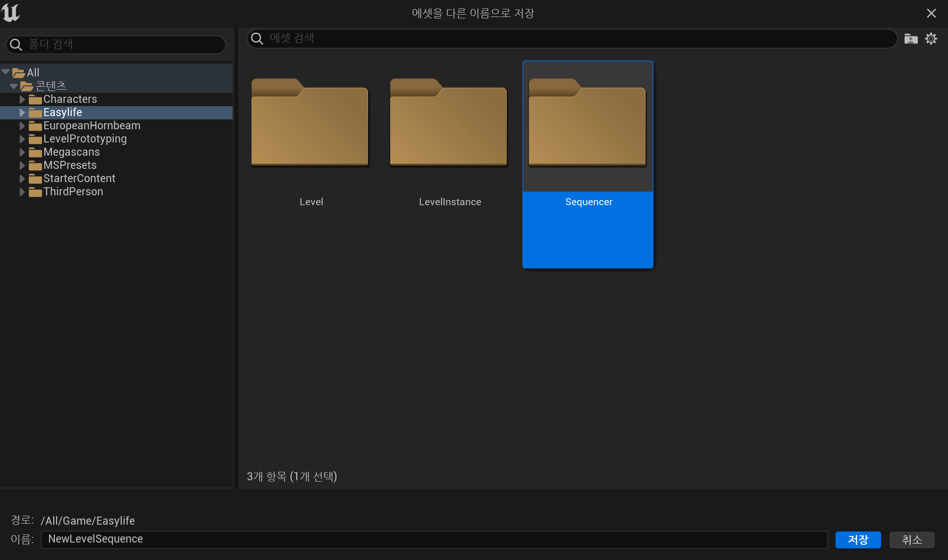
Task: Open the settings gear icon
Action: 931,39
